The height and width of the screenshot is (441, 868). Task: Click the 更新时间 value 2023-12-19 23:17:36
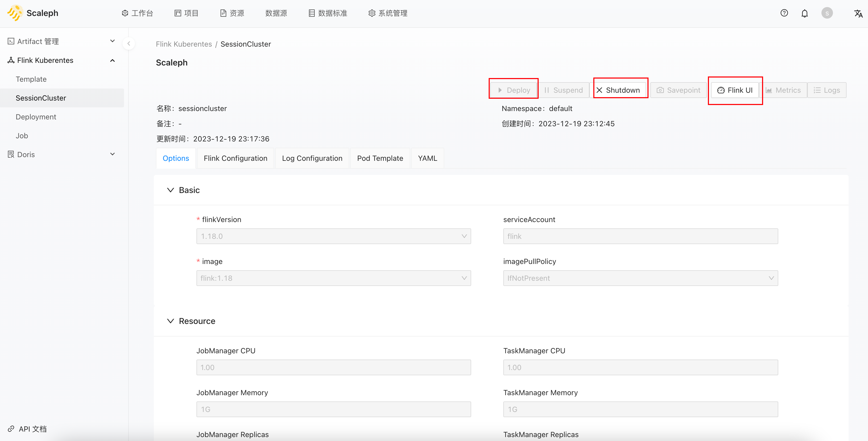[x=231, y=139]
